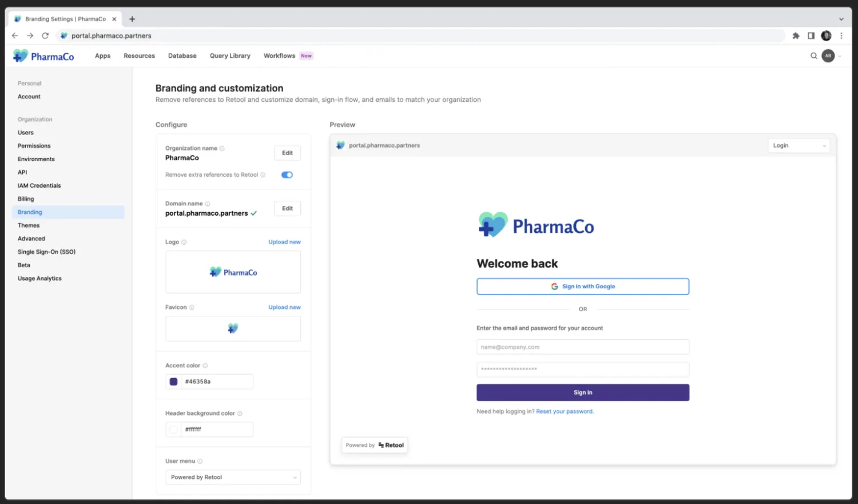
Task: Open the browser three-dot menu
Action: (x=841, y=35)
